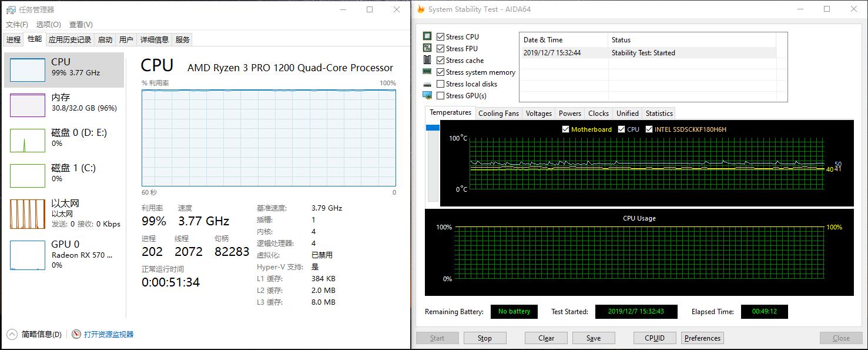This screenshot has height=350, width=868.
Task: Uncheck the Stress FPU checkbox
Action: [x=441, y=49]
